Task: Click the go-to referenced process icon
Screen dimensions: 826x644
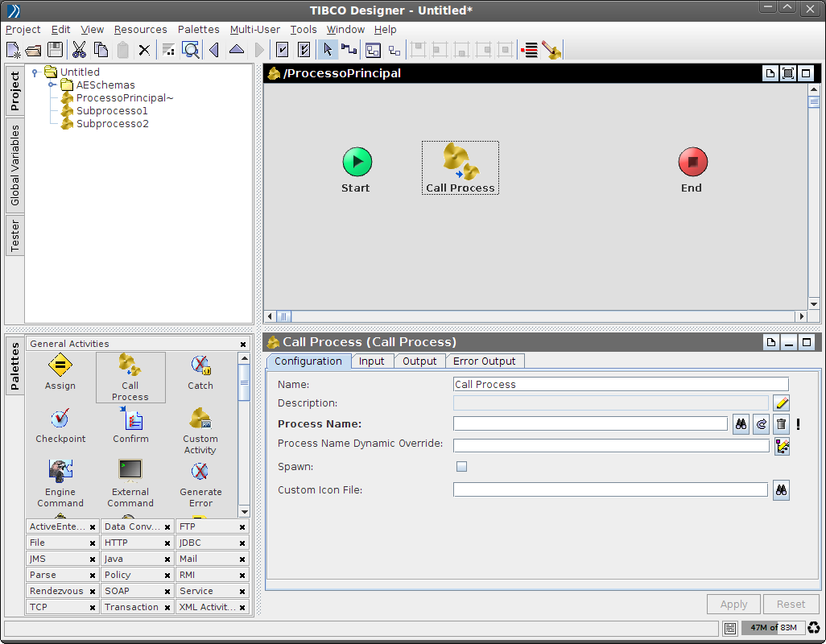Action: click(x=762, y=424)
